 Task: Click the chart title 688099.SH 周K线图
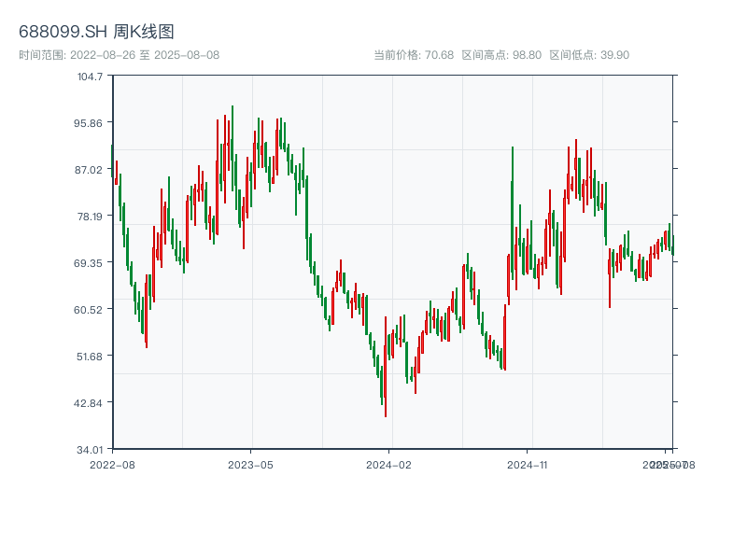[x=96, y=32]
